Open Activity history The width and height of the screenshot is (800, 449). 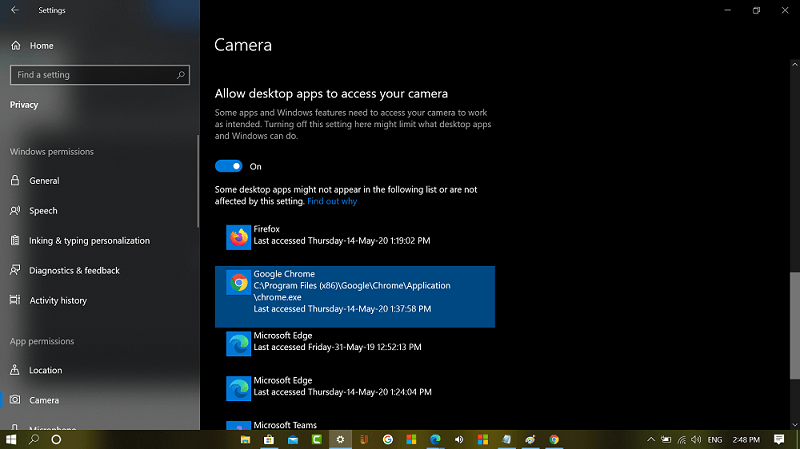coord(58,301)
